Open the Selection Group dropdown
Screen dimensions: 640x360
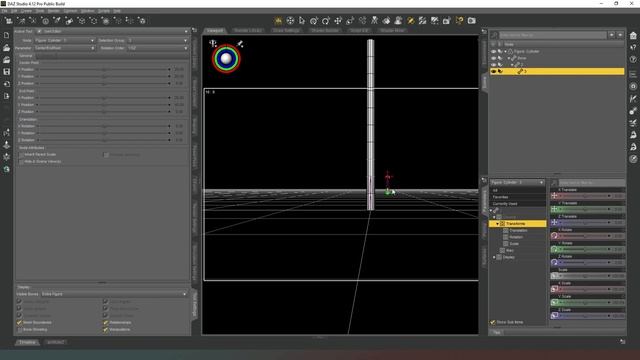tap(157, 40)
